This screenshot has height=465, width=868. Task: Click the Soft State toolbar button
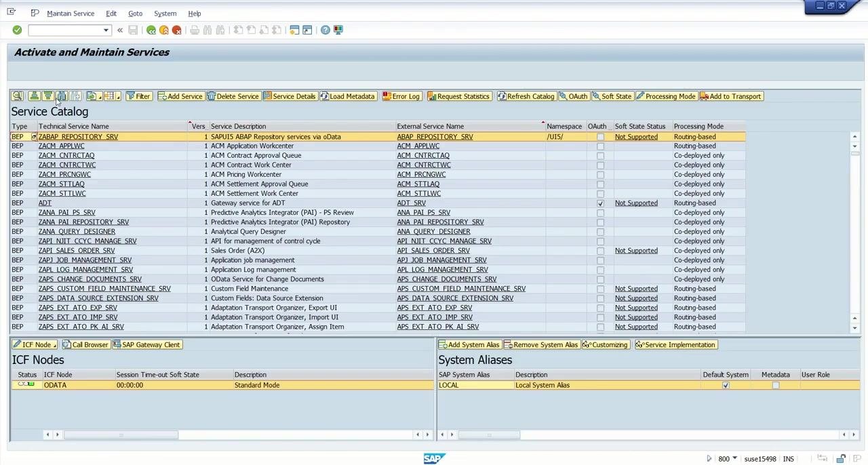[612, 96]
